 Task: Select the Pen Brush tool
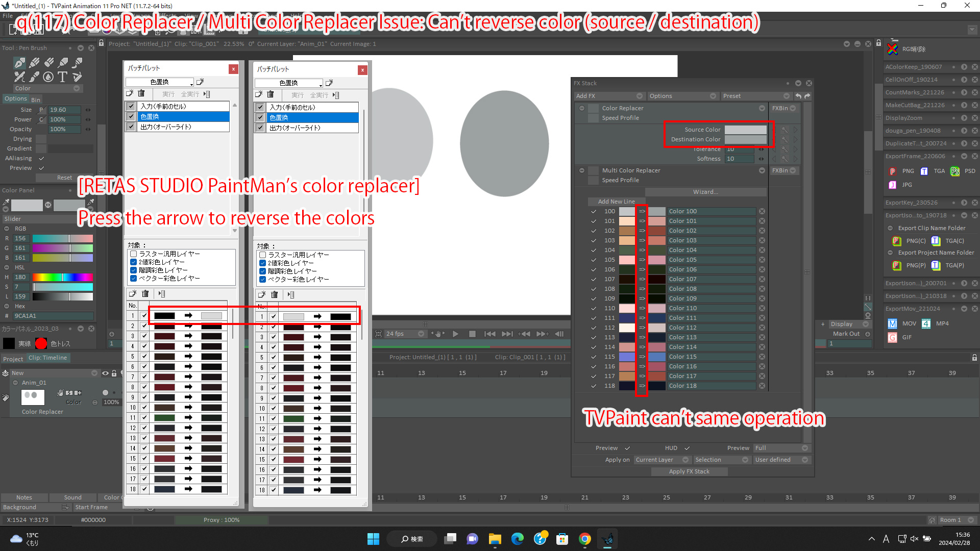click(19, 63)
